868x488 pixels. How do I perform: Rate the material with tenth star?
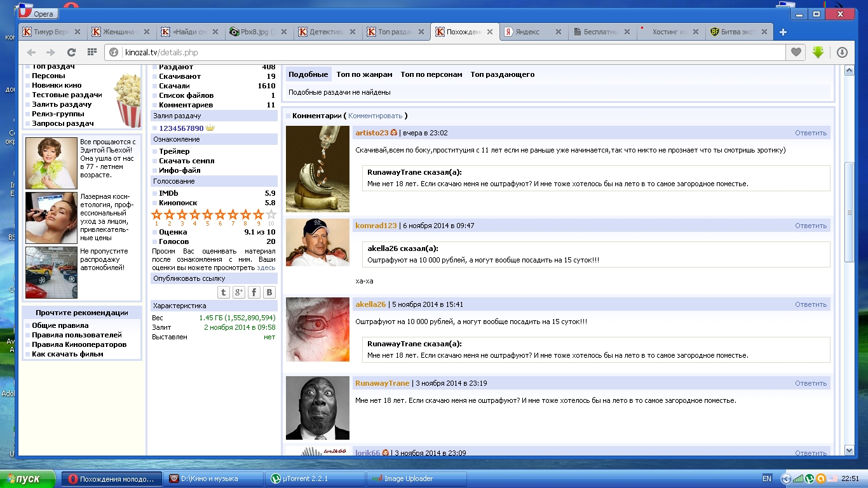(271, 215)
